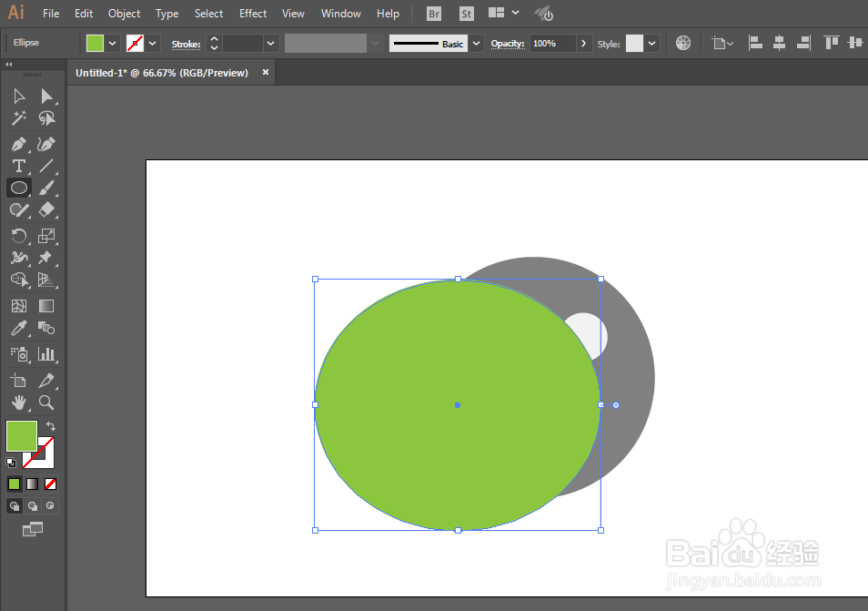Select the Paintbrush tool
This screenshot has width=868, height=611.
point(46,188)
